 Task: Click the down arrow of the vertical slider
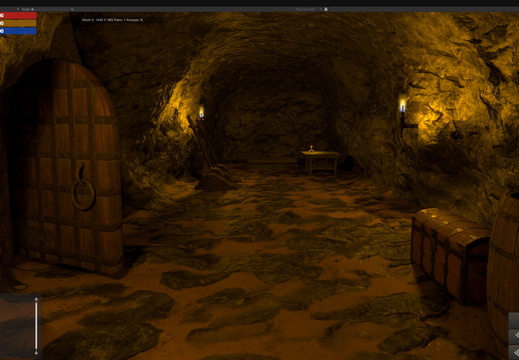coord(36,353)
